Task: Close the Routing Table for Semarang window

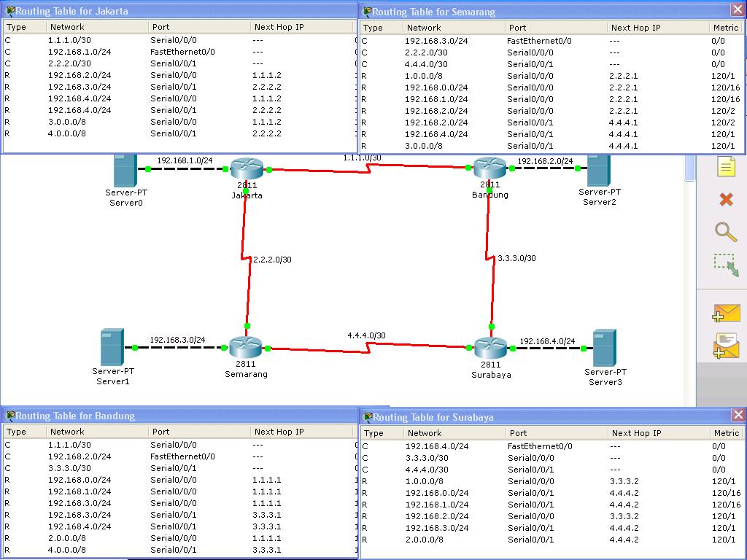Action: tap(738, 10)
